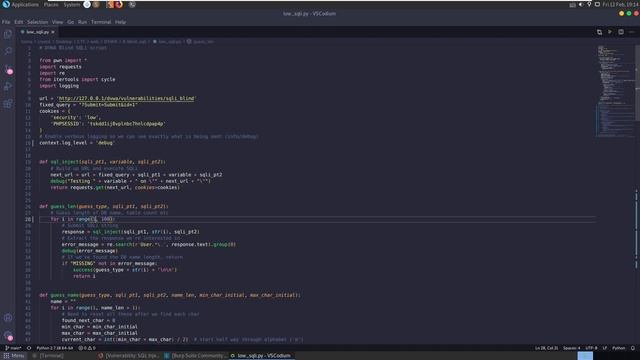Click the git branch main indicator in status bar

(13, 348)
